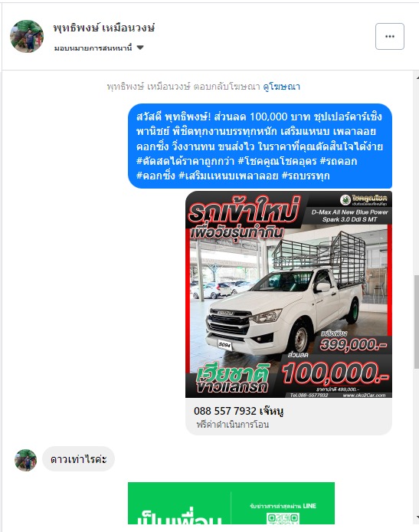This screenshot has width=419, height=532.
Task: Click the scrollbar down arrow
Action: pos(417,517)
